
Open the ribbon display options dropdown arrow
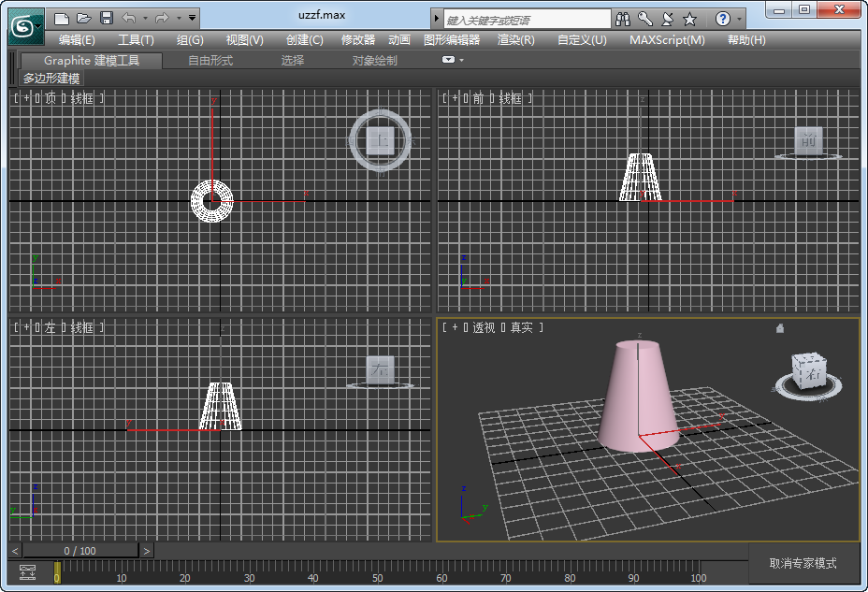462,60
